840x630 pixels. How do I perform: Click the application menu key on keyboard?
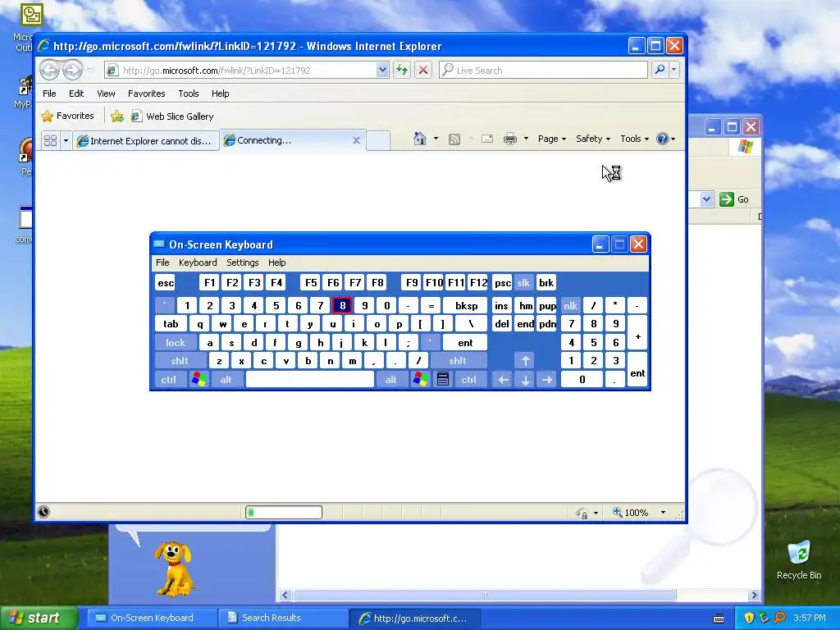[443, 379]
